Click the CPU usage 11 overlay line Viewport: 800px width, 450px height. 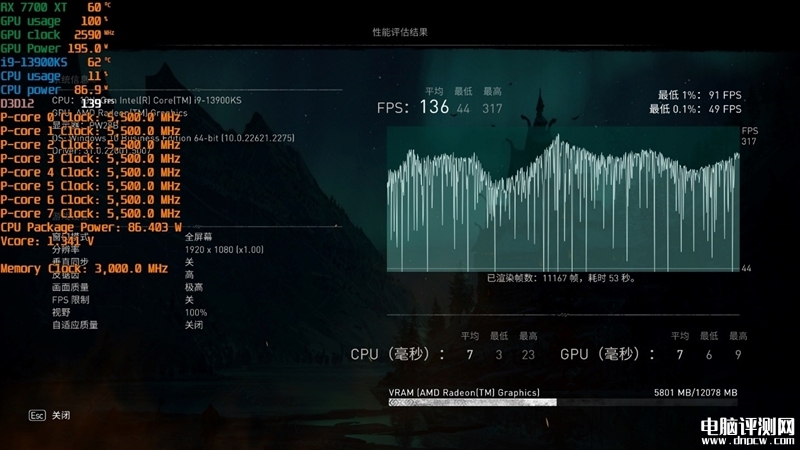[x=54, y=76]
